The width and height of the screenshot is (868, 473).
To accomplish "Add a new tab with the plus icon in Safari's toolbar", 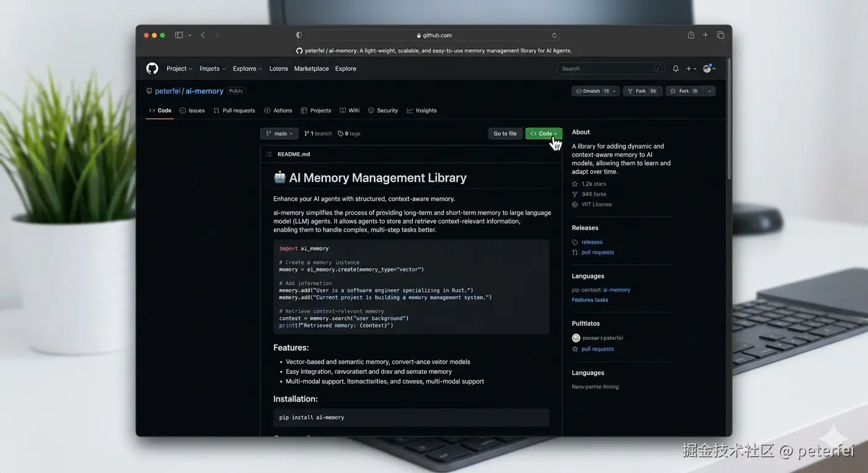I will pos(705,35).
